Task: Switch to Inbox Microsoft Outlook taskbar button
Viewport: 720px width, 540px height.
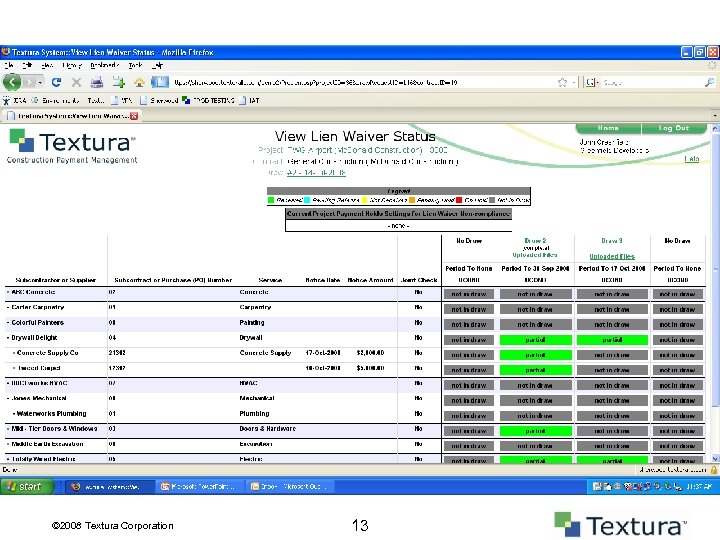Action: (290, 487)
